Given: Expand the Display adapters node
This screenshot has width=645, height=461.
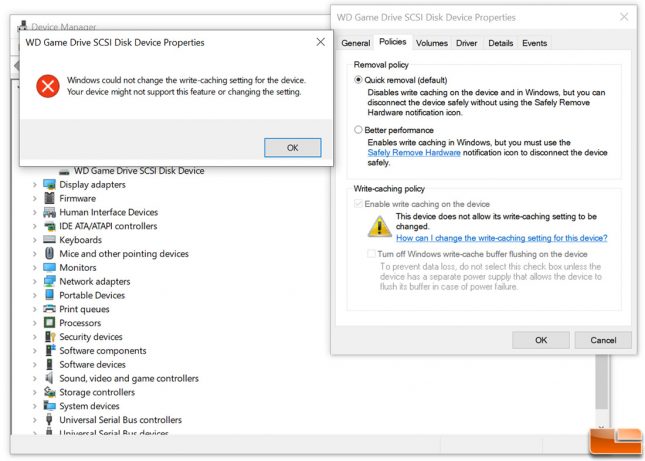Looking at the screenshot, I should (35, 185).
